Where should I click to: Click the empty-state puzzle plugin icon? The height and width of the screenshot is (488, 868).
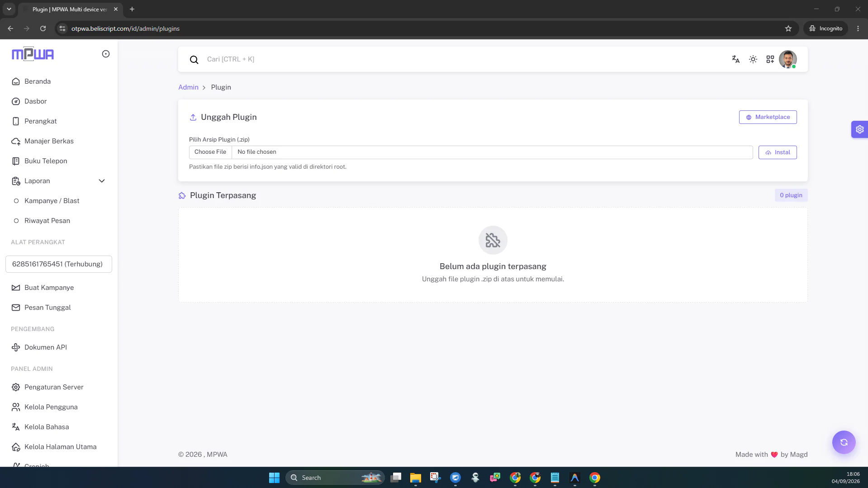[x=493, y=240]
